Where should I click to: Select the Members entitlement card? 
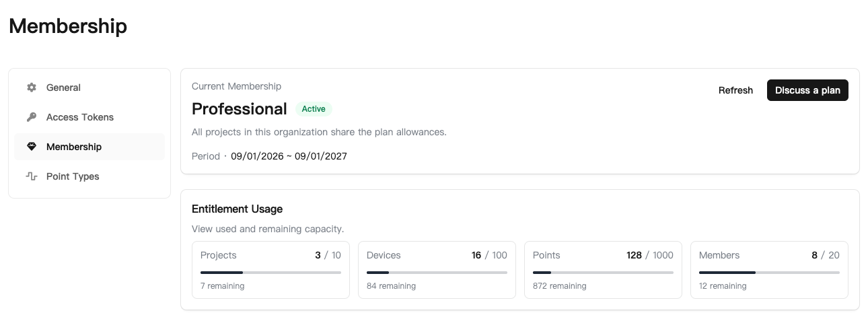(769, 270)
